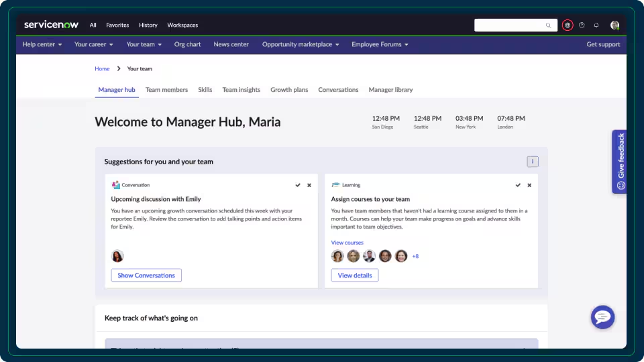This screenshot has height=362, width=644.
Task: Switch to the Growth plans tab
Action: pyautogui.click(x=289, y=89)
